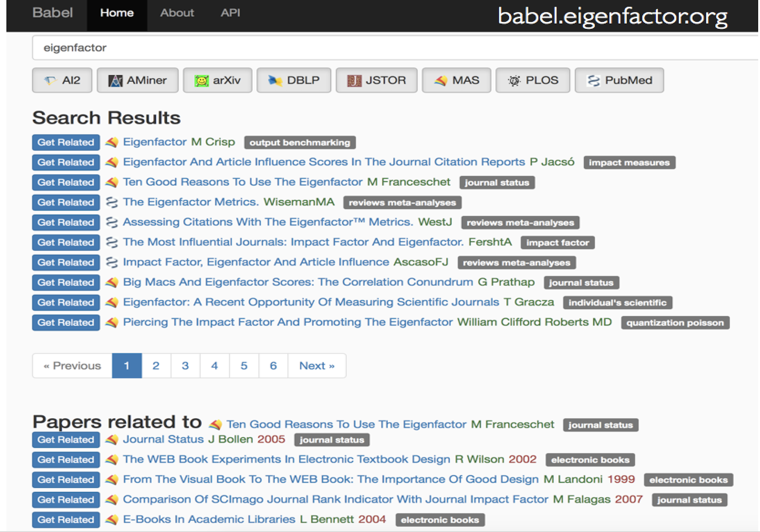Go to results page 6
Viewport: 760px width, 532px height.
pos(273,366)
